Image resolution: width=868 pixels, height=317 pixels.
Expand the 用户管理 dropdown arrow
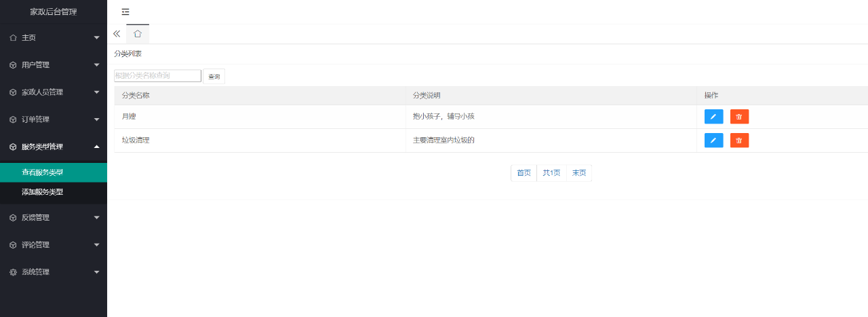97,65
